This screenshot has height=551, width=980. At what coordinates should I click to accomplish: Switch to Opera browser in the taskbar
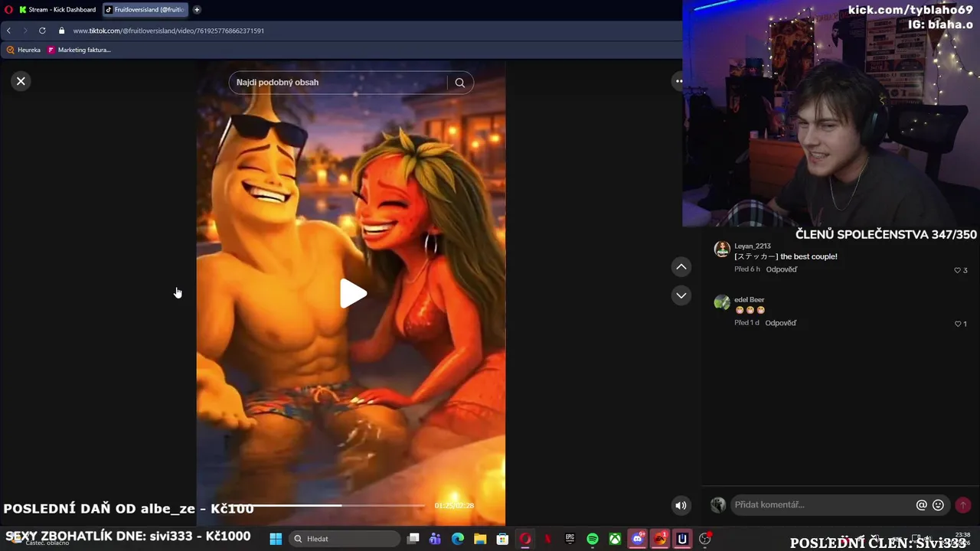point(525,539)
